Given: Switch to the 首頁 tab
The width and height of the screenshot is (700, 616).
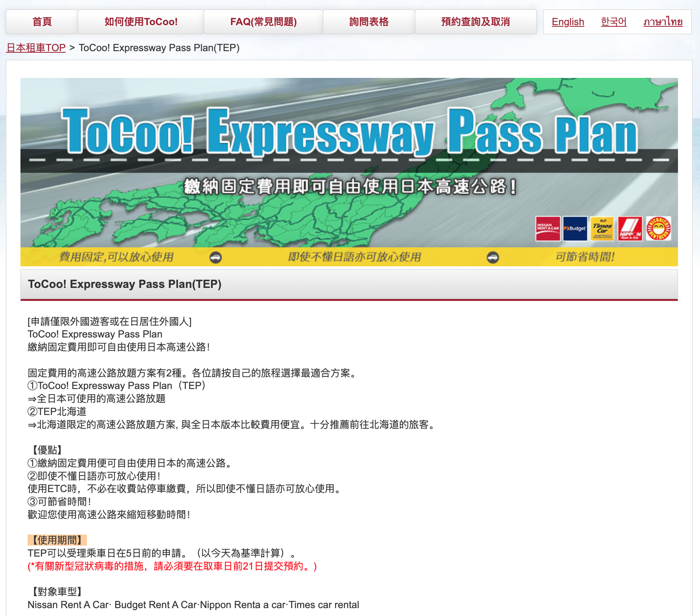Looking at the screenshot, I should pos(42,22).
